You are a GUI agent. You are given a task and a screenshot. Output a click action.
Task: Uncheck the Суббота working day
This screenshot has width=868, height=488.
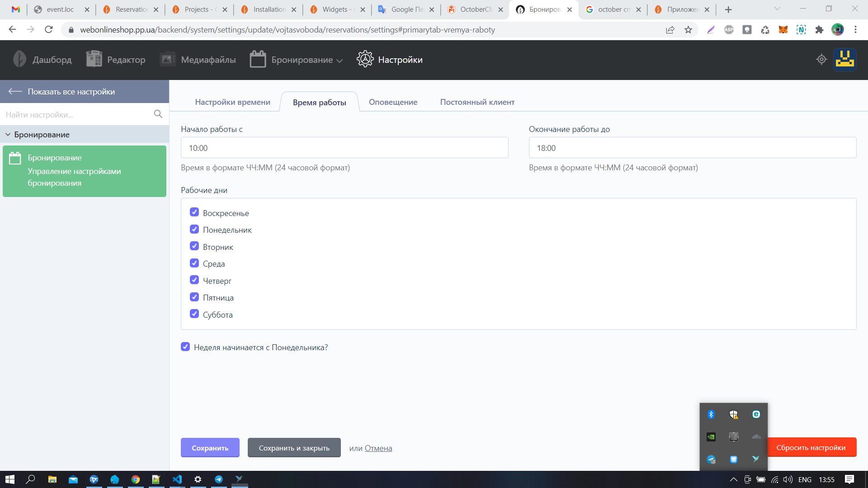[194, 314]
